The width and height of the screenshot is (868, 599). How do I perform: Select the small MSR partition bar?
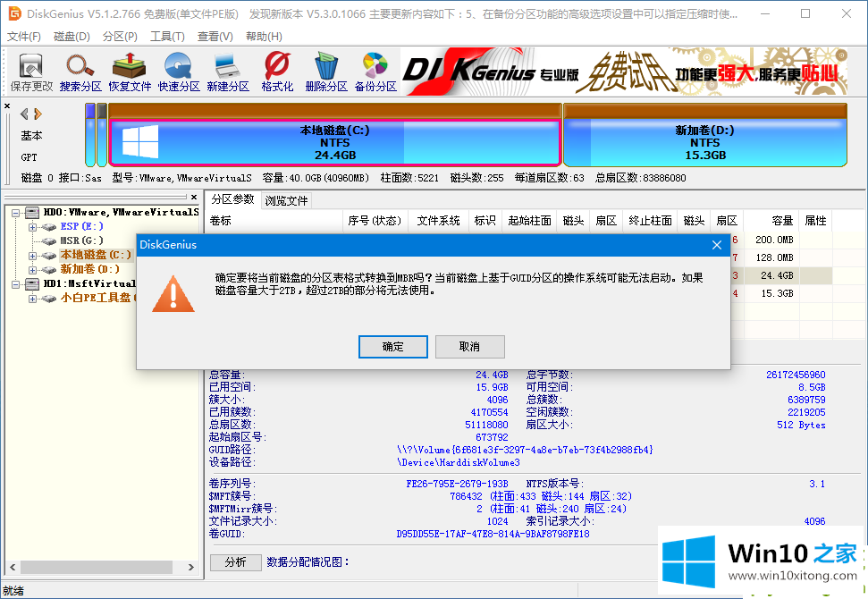click(x=102, y=134)
